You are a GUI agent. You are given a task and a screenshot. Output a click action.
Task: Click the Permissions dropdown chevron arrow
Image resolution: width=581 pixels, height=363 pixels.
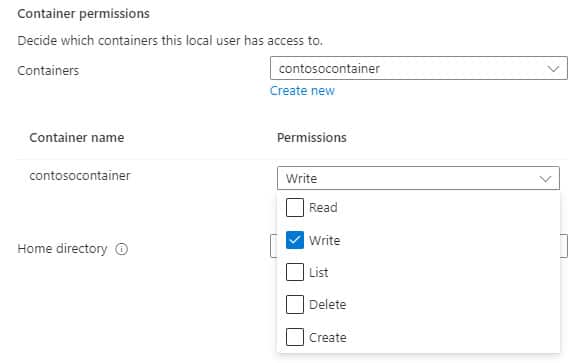(x=545, y=179)
